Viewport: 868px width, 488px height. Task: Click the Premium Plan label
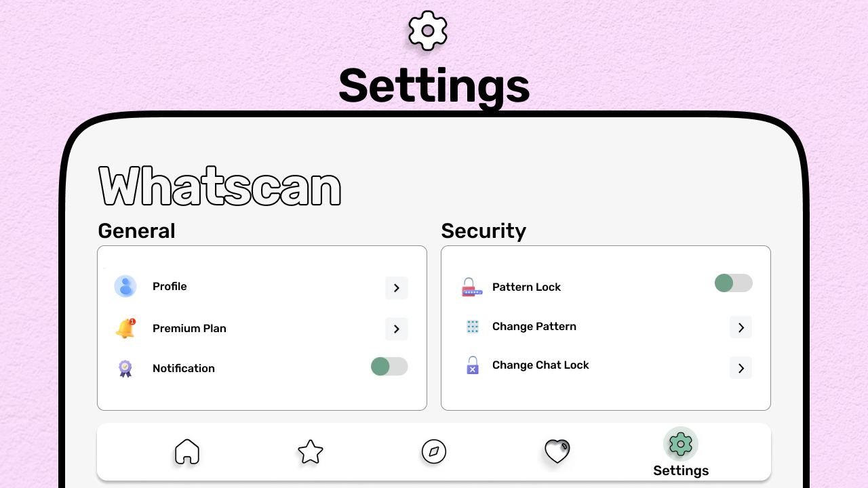189,328
